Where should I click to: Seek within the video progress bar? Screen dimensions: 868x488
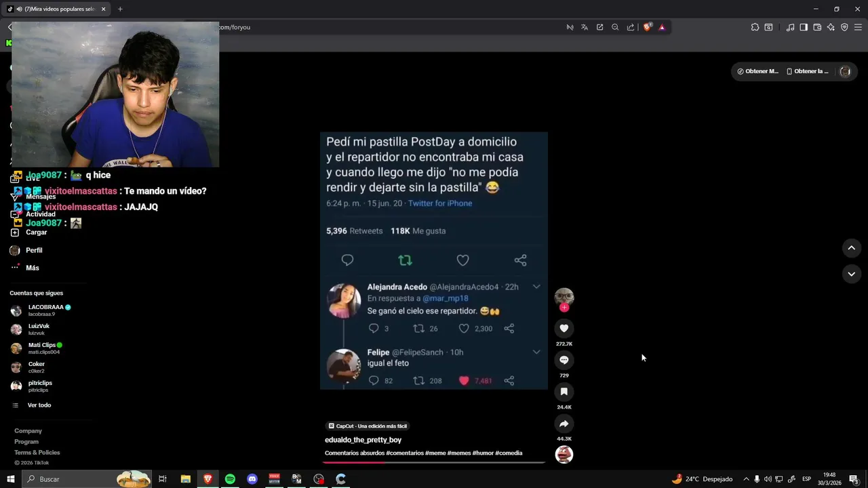pos(434,463)
